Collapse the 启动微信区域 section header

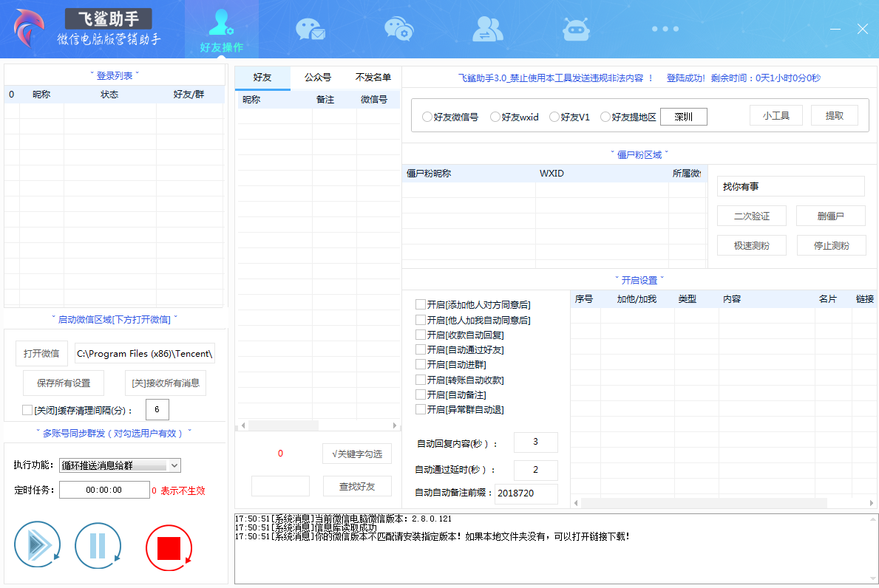pos(115,319)
